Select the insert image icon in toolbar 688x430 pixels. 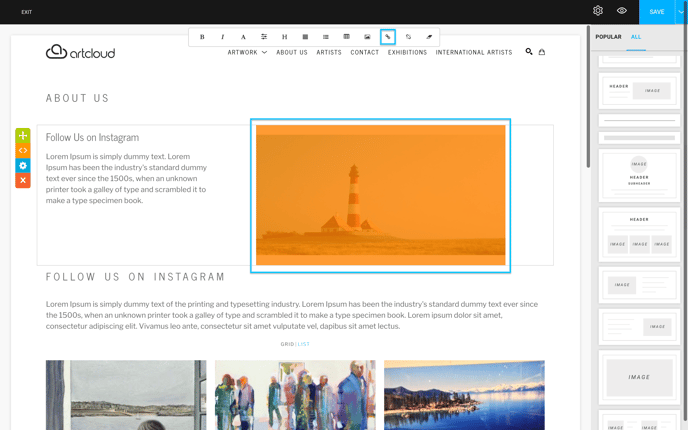(x=367, y=37)
